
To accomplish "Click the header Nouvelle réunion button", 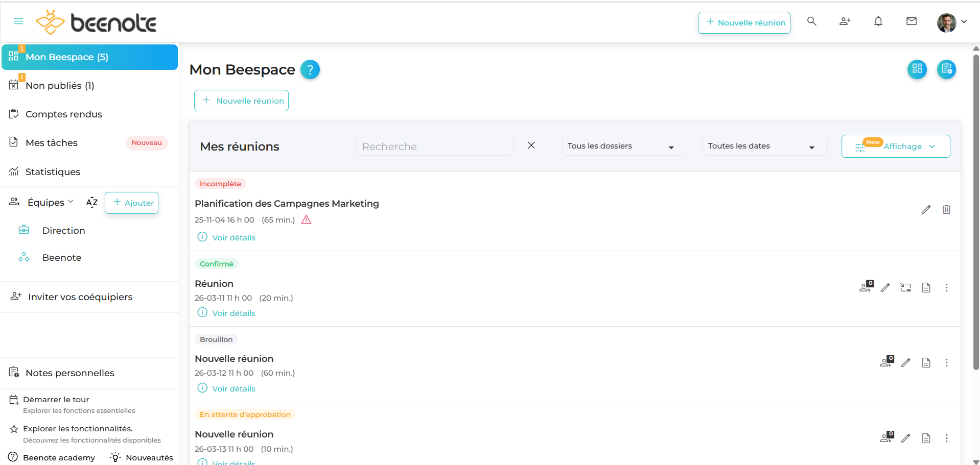I will [744, 22].
